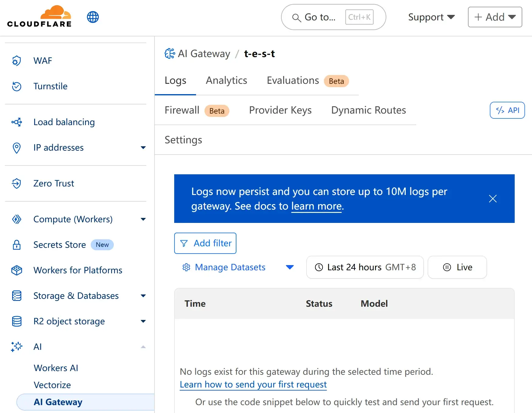The image size is (532, 413).
Task: Click the Manage Datasets gear icon
Action: (x=186, y=267)
